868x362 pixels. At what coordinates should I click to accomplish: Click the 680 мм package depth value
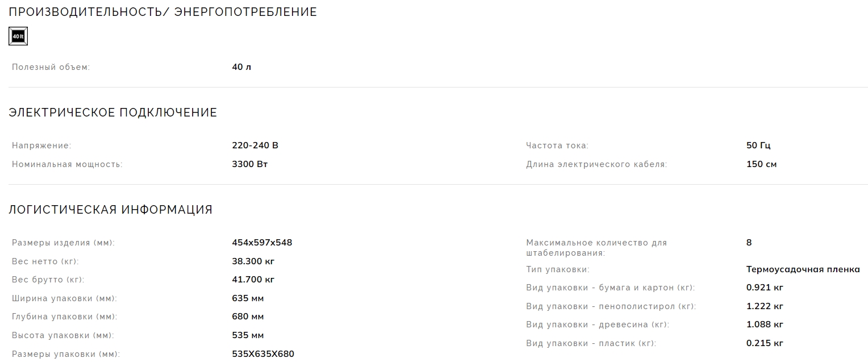point(248,317)
